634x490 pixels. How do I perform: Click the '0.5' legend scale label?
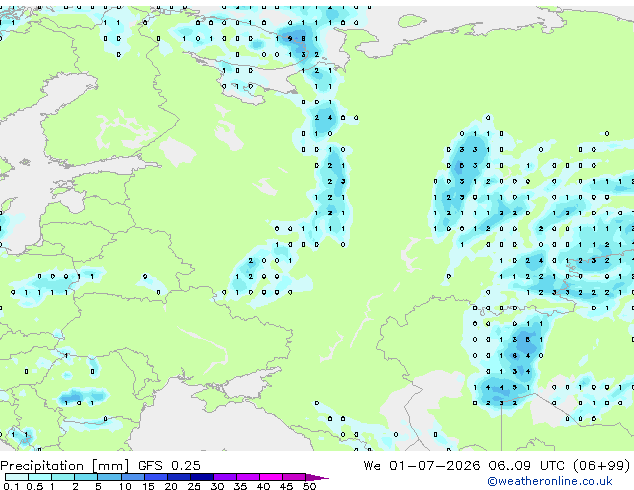tap(34, 486)
